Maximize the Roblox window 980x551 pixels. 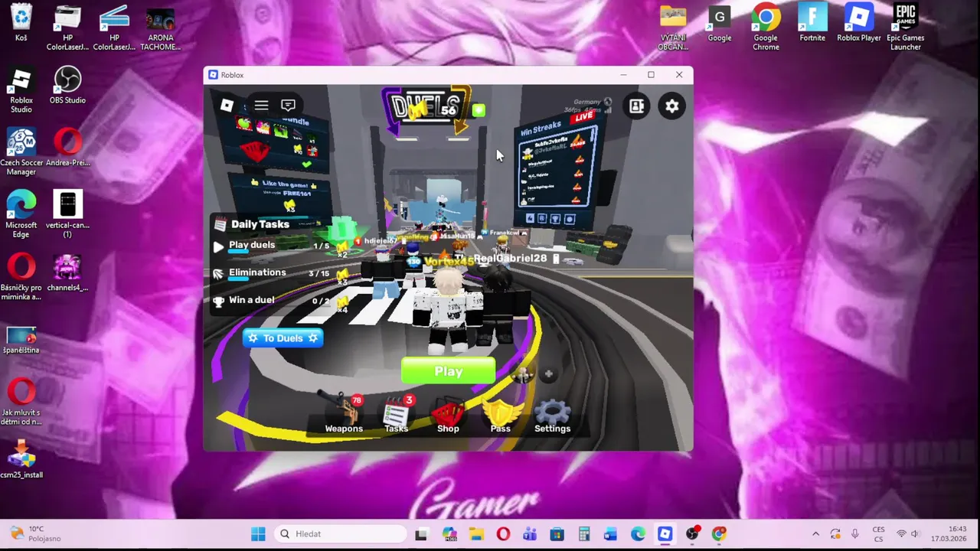651,75
